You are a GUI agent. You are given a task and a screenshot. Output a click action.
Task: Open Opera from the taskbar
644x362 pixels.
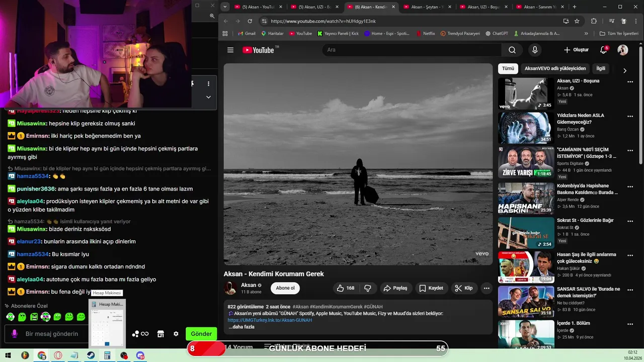tap(58, 355)
